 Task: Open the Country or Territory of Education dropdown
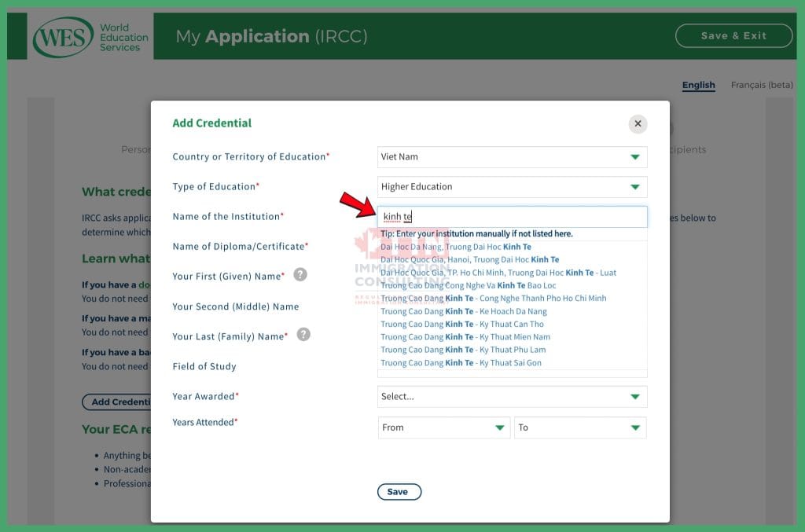click(512, 157)
